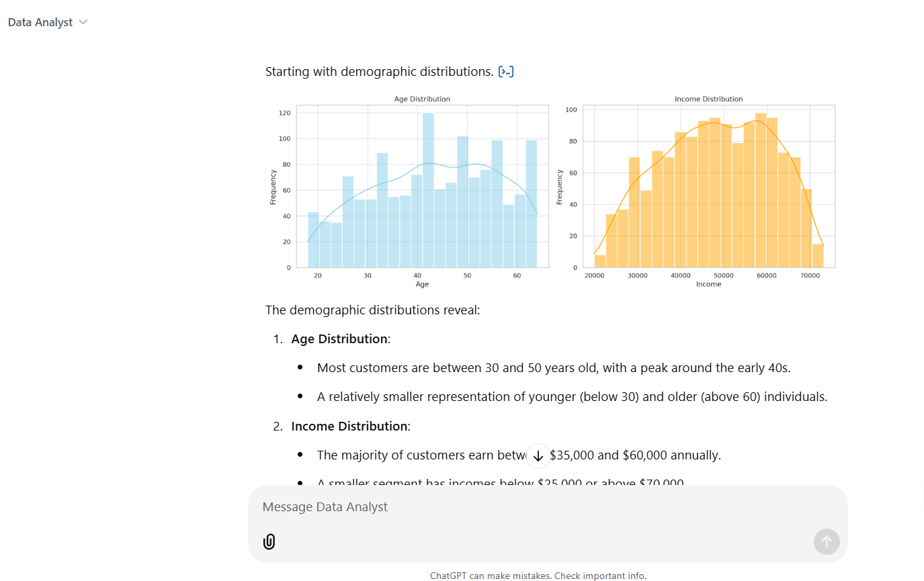Click the text Starting with demographic distributions
The width and height of the screenshot is (924, 581).
click(x=380, y=72)
